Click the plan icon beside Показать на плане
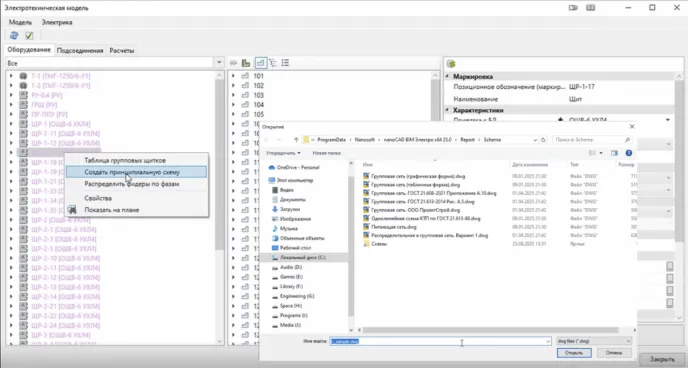The width and height of the screenshot is (688, 368). point(72,210)
